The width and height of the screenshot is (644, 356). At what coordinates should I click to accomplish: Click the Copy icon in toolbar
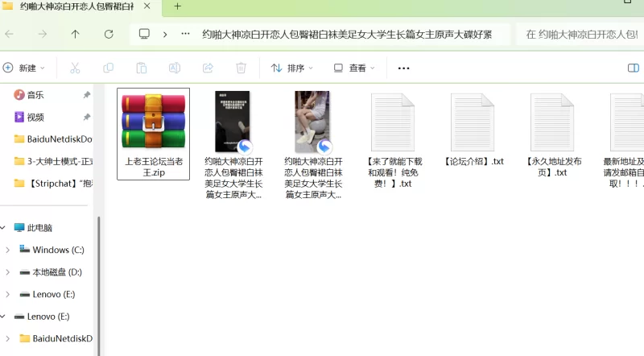pyautogui.click(x=108, y=68)
